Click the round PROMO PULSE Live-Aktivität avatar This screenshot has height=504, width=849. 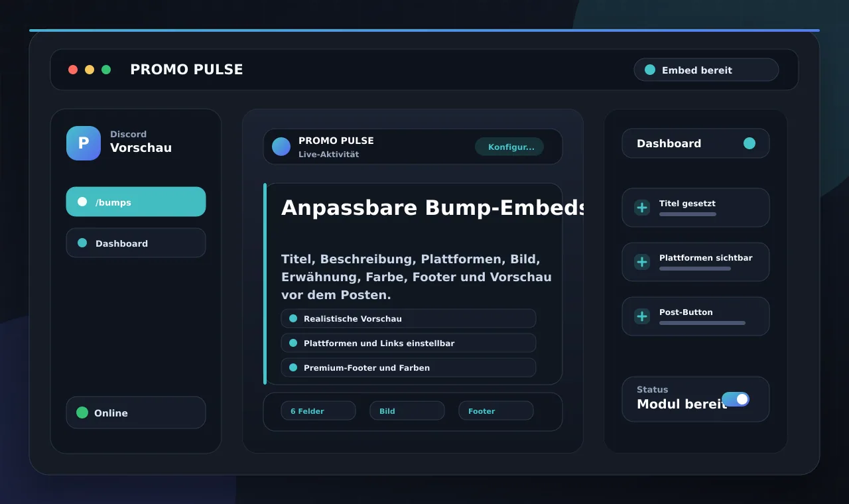tap(281, 147)
